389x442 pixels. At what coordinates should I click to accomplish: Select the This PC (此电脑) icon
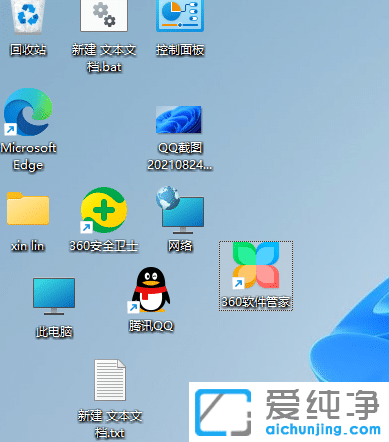[54, 296]
